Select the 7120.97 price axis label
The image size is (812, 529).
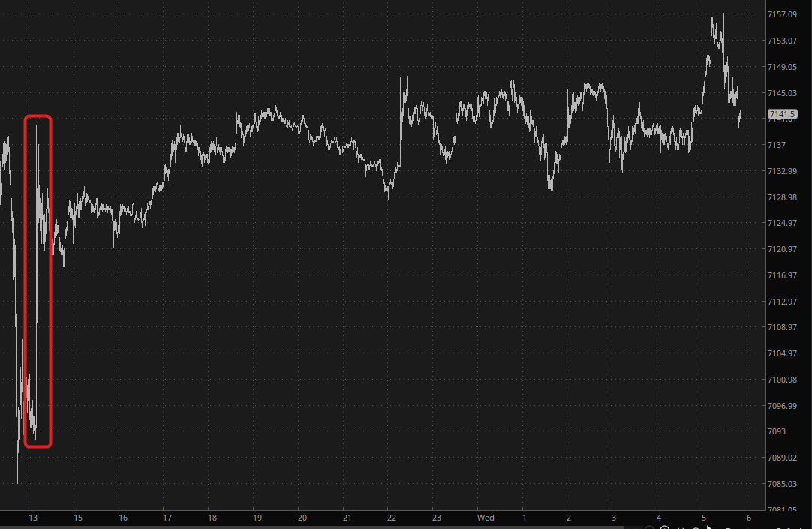coord(781,249)
